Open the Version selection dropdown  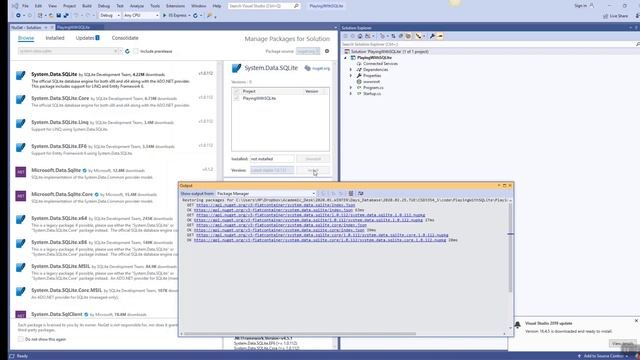tap(272, 170)
